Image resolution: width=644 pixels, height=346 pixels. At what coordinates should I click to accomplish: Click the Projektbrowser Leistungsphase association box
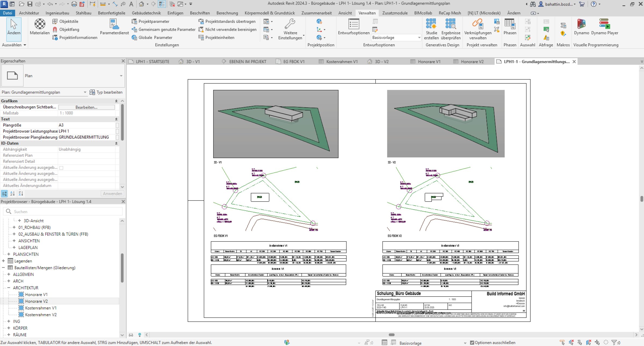[117, 131]
